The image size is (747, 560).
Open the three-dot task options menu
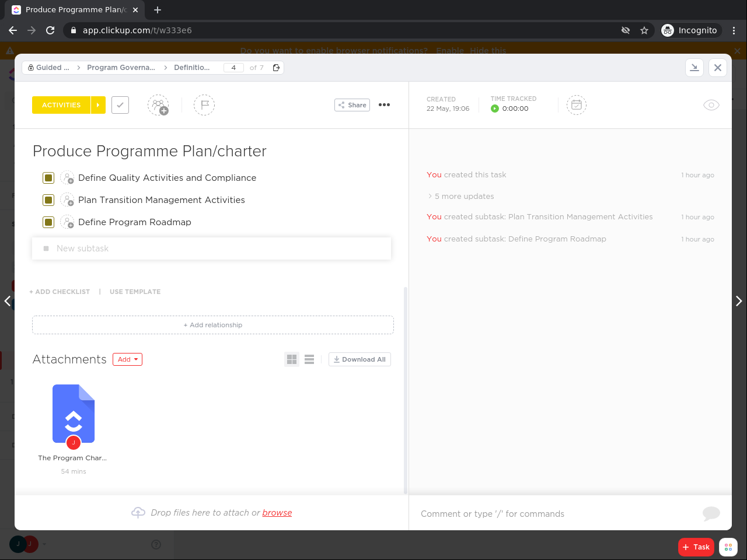(x=384, y=105)
